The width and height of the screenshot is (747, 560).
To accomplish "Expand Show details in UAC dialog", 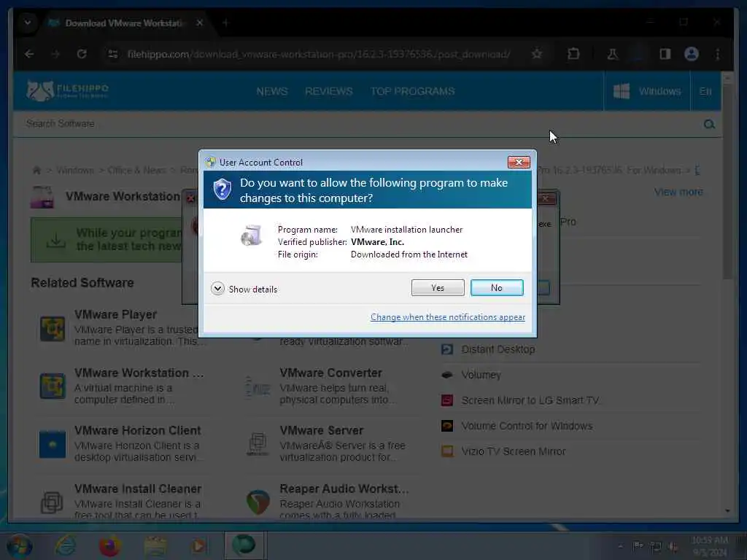I will point(244,289).
